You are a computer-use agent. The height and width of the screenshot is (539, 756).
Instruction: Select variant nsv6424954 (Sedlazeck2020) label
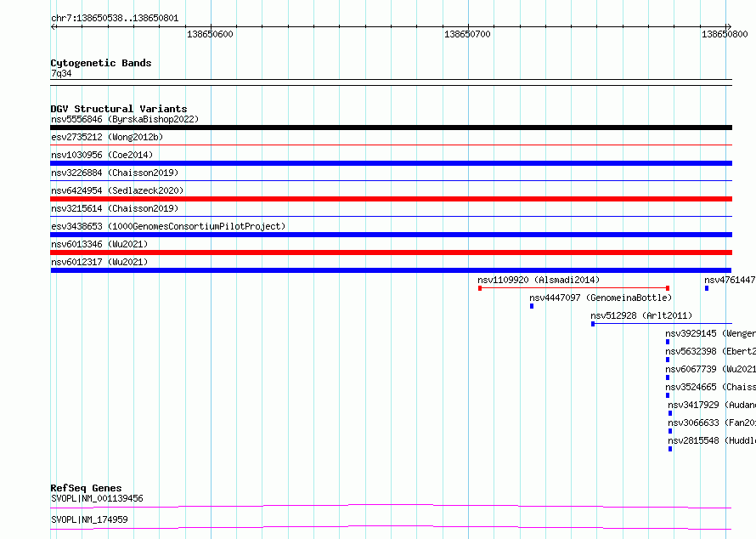[117, 190]
